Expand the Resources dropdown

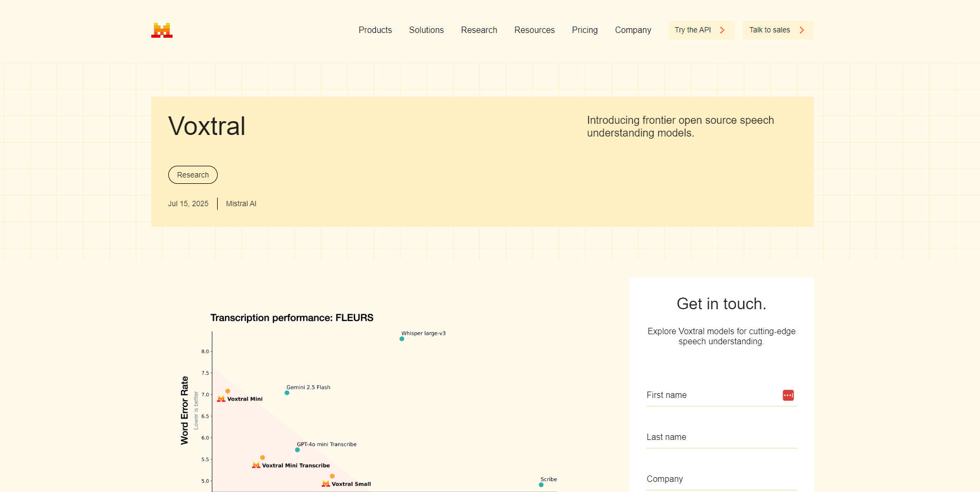coord(534,30)
